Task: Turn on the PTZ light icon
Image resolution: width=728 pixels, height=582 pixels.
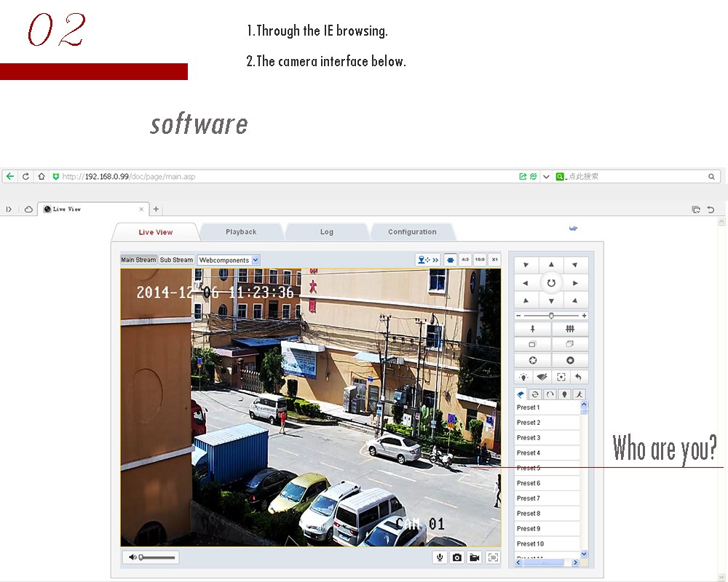Action: (x=523, y=377)
